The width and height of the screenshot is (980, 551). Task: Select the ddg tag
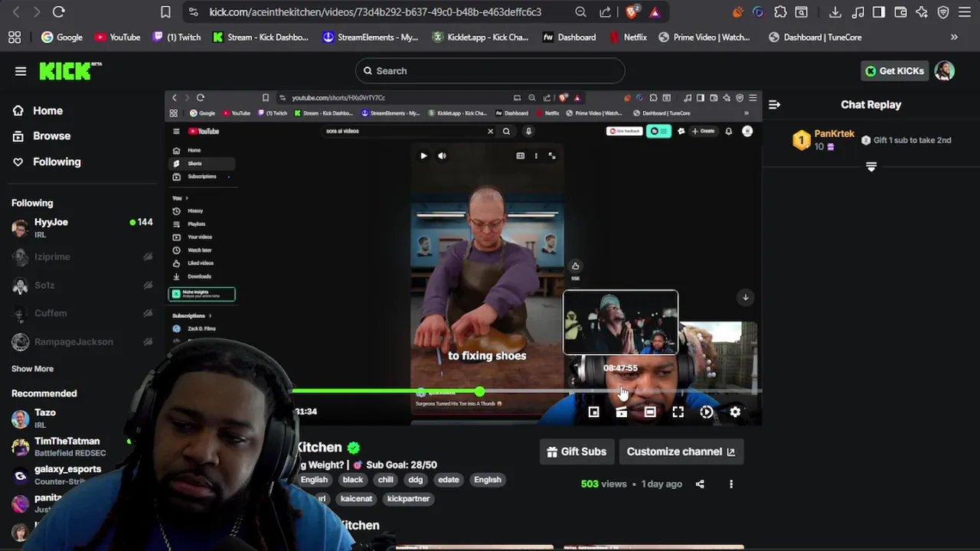415,480
